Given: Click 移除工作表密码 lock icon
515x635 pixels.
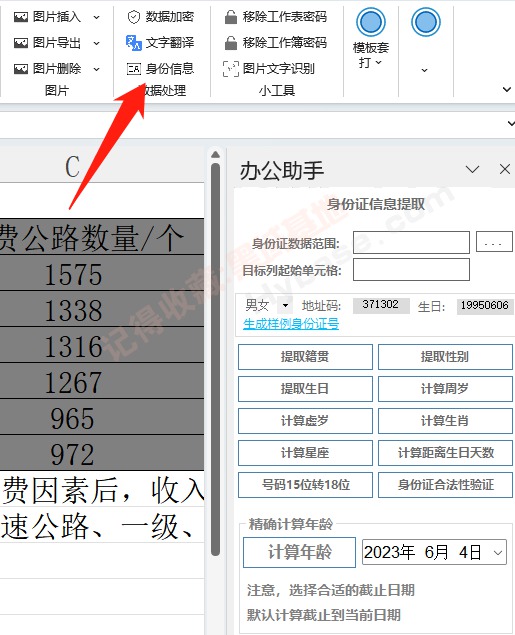Looking at the screenshot, I should (x=230, y=17).
